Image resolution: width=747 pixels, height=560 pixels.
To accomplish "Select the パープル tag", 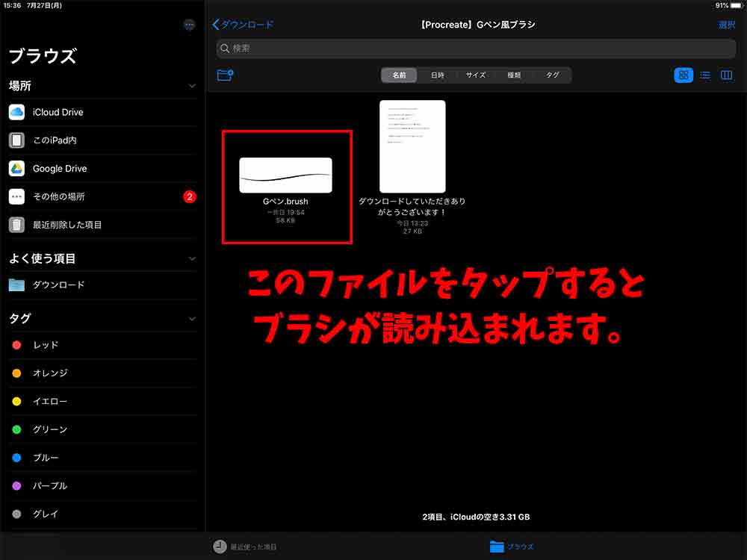I will pyautogui.click(x=102, y=486).
